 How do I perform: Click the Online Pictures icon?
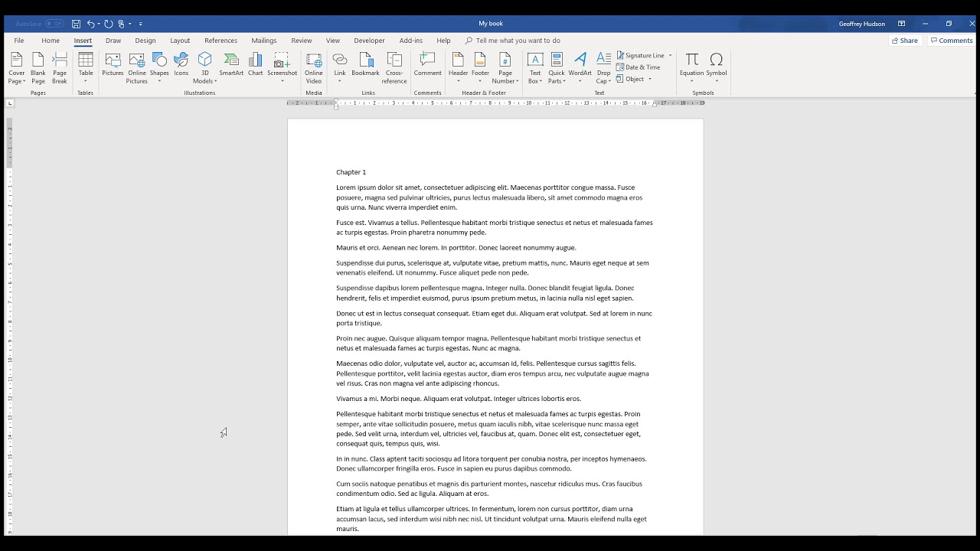[x=137, y=68]
